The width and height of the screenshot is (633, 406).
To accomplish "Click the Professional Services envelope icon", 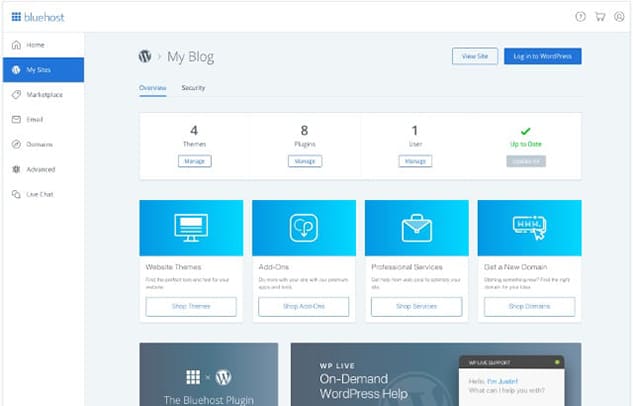I will (416, 227).
